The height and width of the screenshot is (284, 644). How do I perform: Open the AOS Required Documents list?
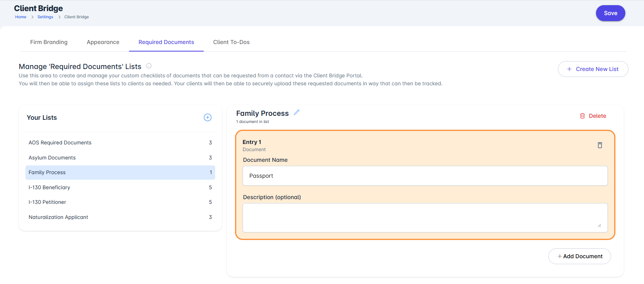[x=60, y=143]
